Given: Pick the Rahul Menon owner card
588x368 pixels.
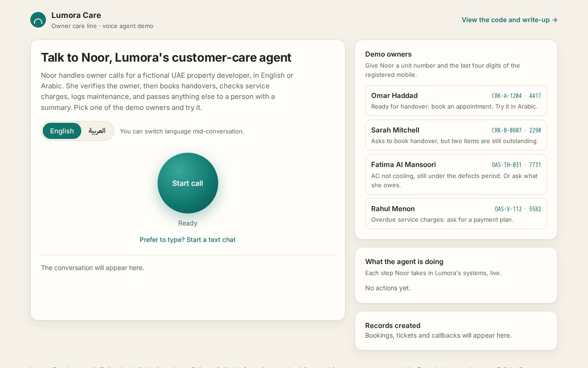Looking at the screenshot, I should 456,213.
